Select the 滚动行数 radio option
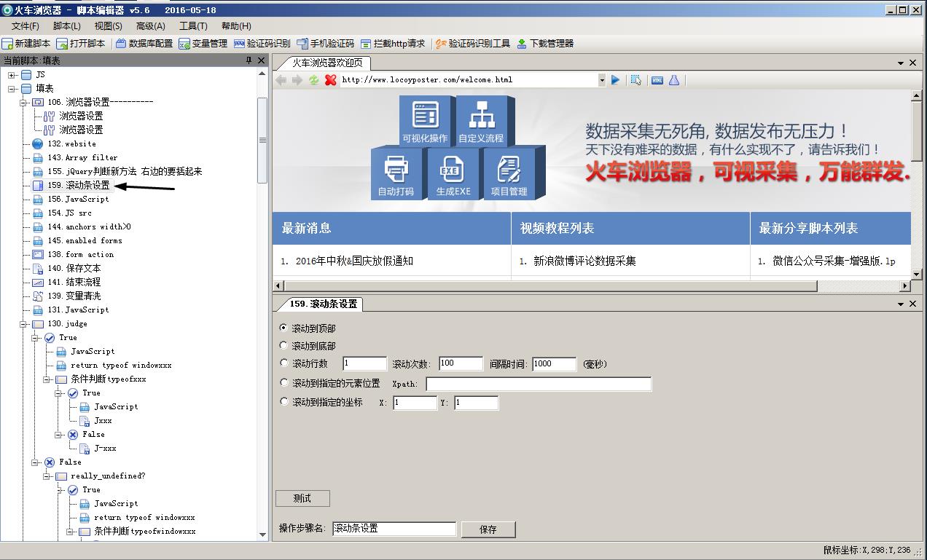This screenshot has height=560, width=927. tap(283, 363)
